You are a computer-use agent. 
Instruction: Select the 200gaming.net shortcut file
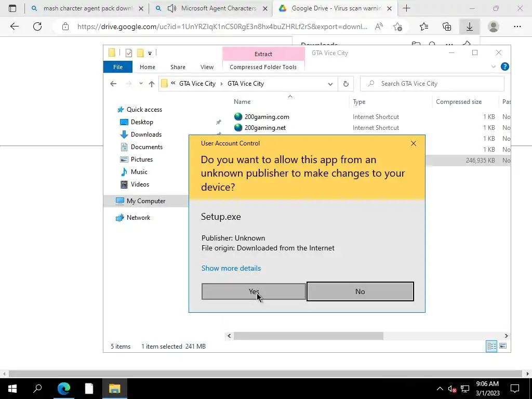[x=260, y=128]
